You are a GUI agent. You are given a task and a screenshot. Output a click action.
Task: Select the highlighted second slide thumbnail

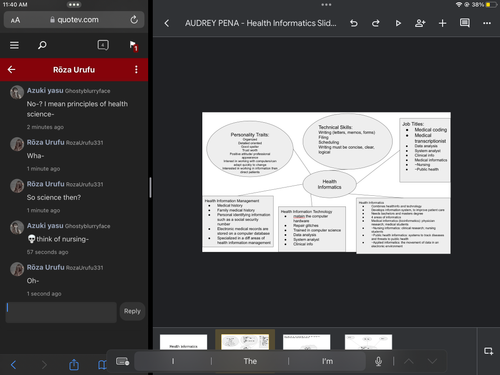coord(245,342)
